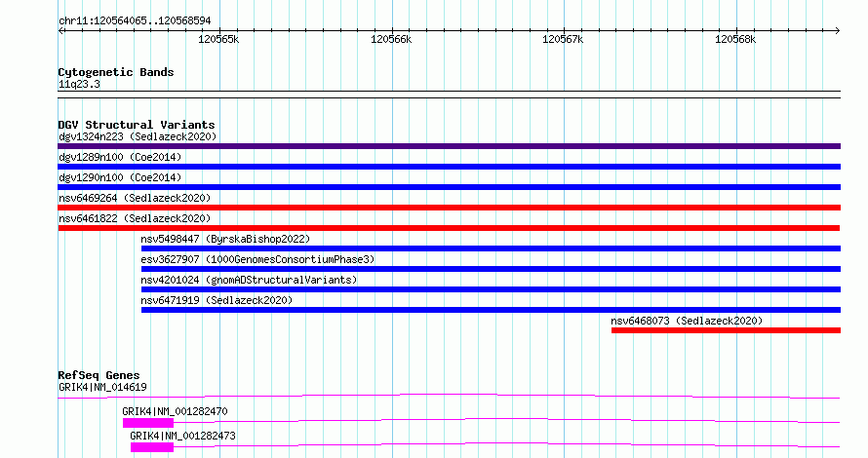
Task: Open the GRIK4|NM_001282473 transcript label
Action: coord(182,436)
